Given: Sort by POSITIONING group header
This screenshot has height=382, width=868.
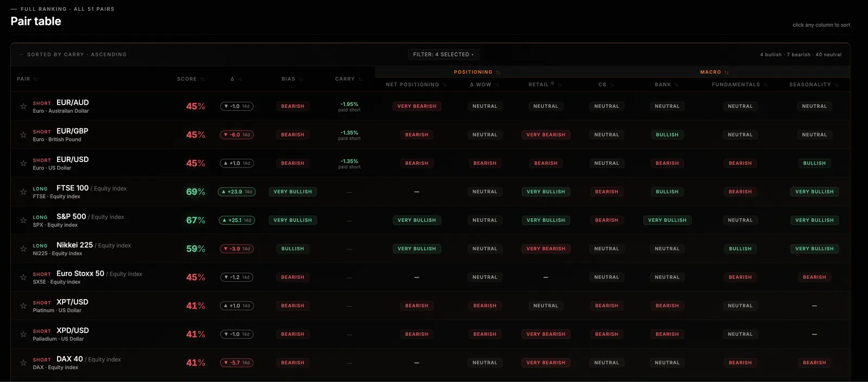Looking at the screenshot, I should [477, 72].
